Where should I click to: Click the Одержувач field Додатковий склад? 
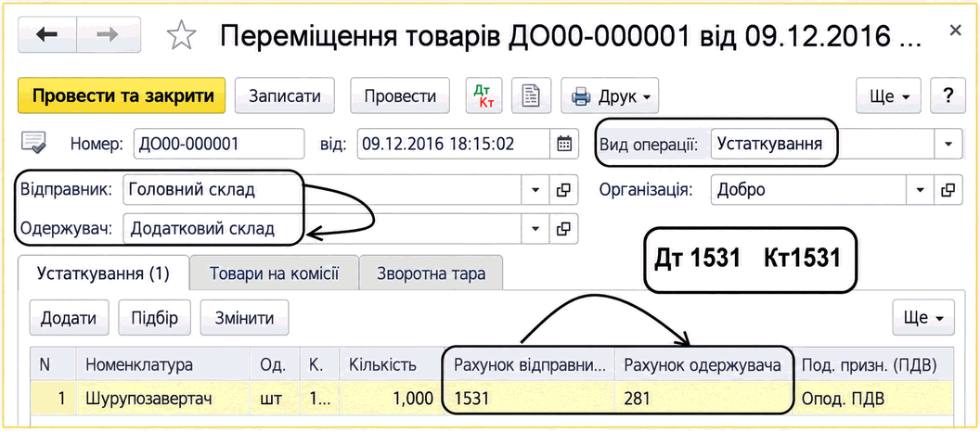323,228
